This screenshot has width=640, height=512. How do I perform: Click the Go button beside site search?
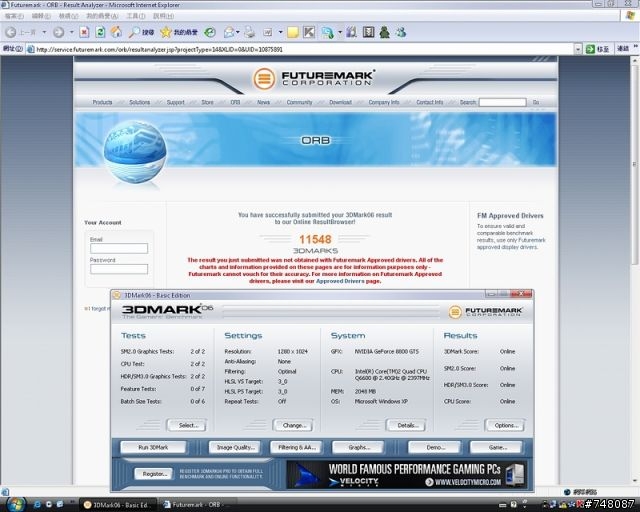click(x=536, y=102)
